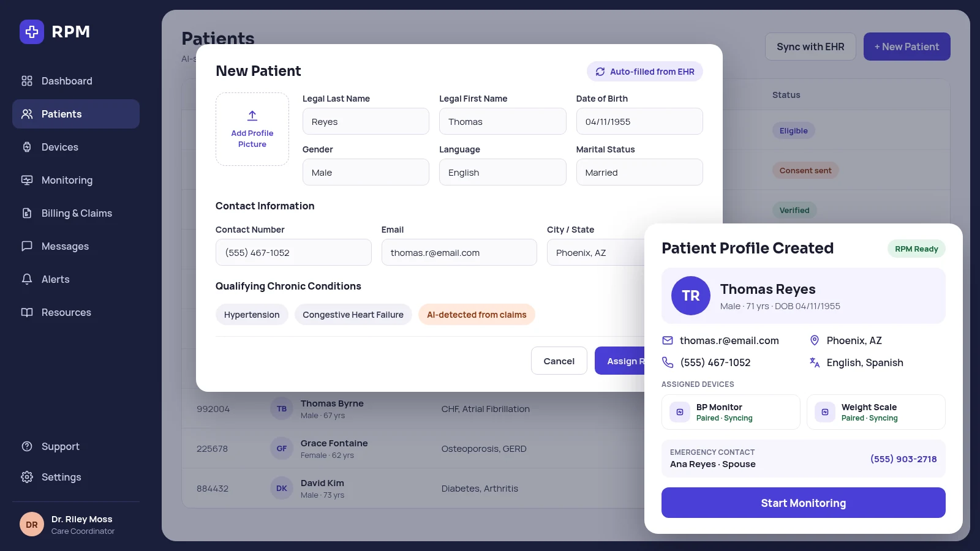Open Dr. Riley Moss user profile
Viewport: 980px width, 551px height.
(x=76, y=525)
